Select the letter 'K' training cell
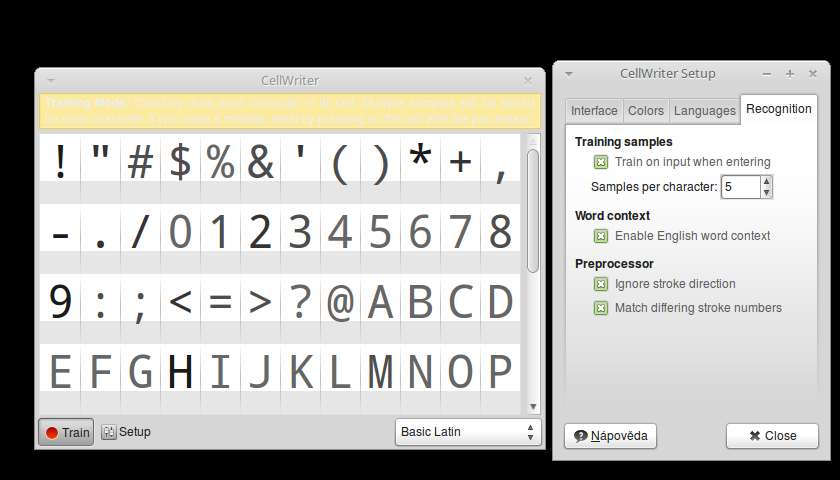Image resolution: width=840 pixels, height=480 pixels. point(301,377)
